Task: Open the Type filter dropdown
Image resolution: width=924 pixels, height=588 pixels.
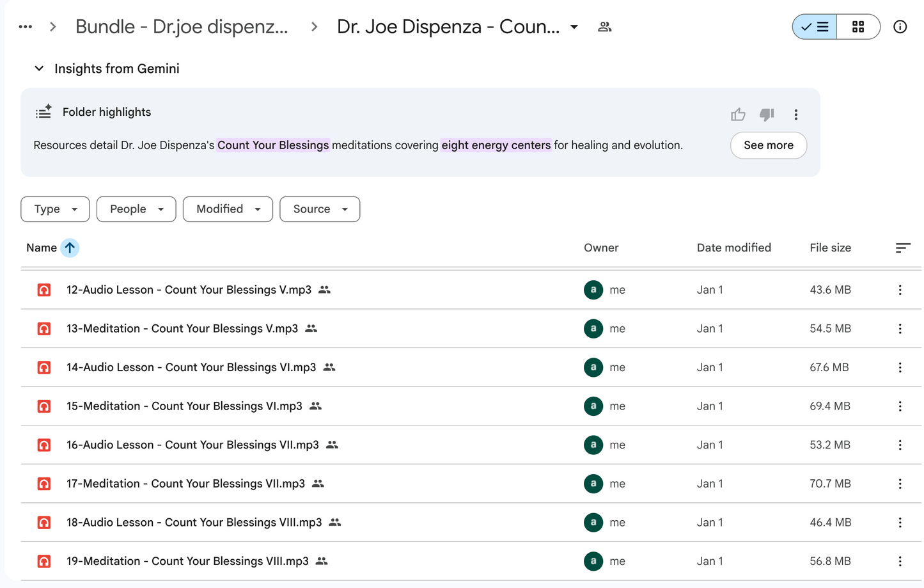Action: (55, 209)
